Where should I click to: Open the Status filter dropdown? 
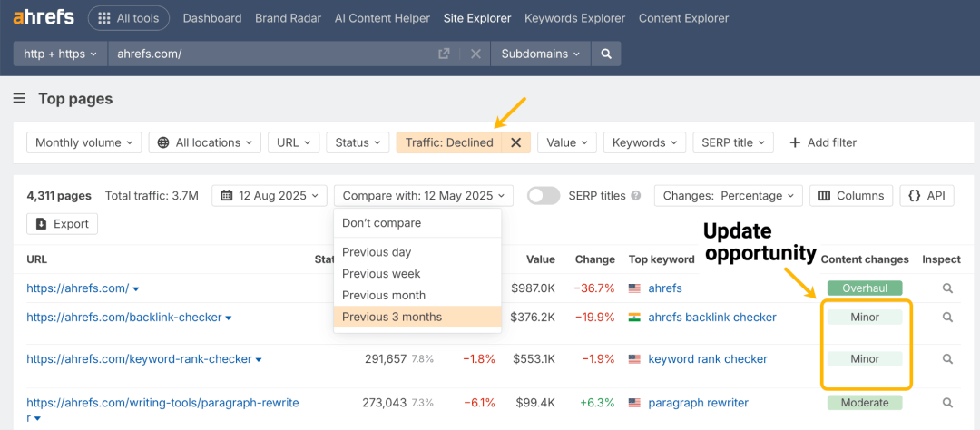point(358,142)
